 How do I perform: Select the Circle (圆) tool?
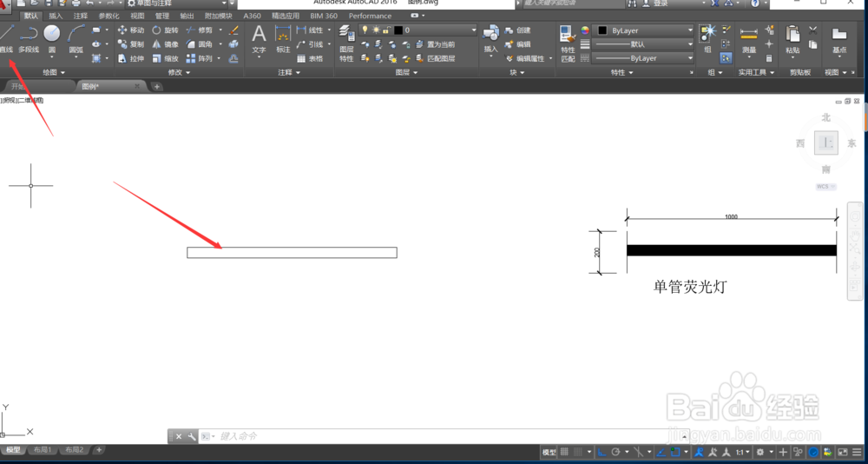[52, 39]
